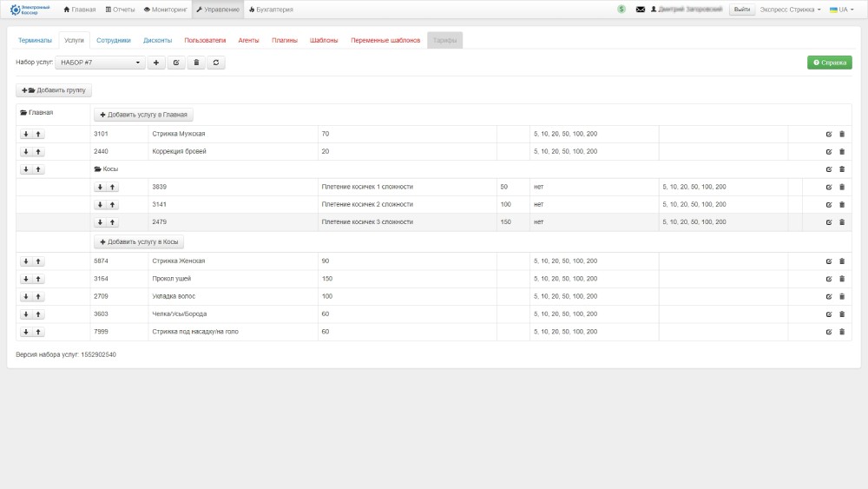Viewport: 868px width, 489px height.
Task: Click Добавить услугу в Косы button
Action: (139, 241)
